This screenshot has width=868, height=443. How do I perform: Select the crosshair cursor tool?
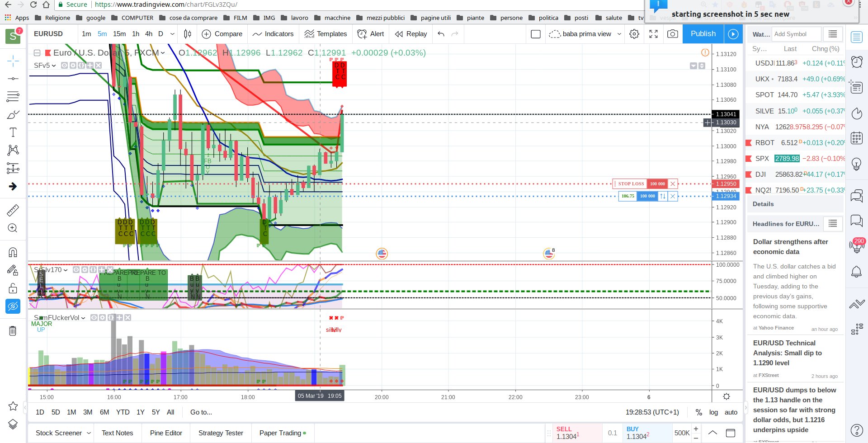(x=13, y=61)
